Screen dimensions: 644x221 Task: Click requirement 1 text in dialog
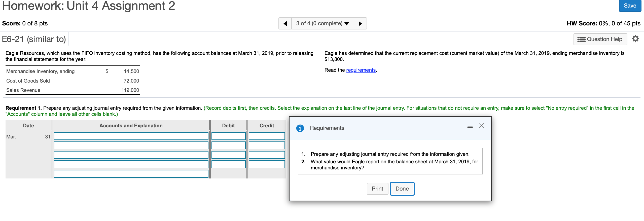click(x=390, y=154)
